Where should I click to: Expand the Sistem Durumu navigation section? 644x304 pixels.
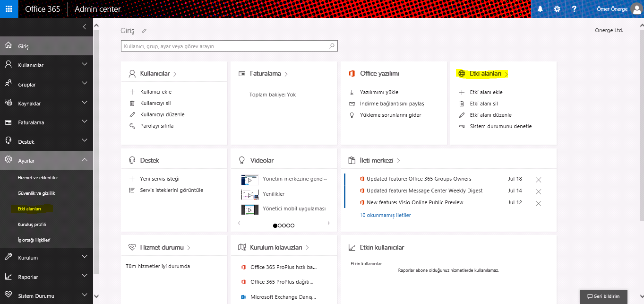pos(85,295)
